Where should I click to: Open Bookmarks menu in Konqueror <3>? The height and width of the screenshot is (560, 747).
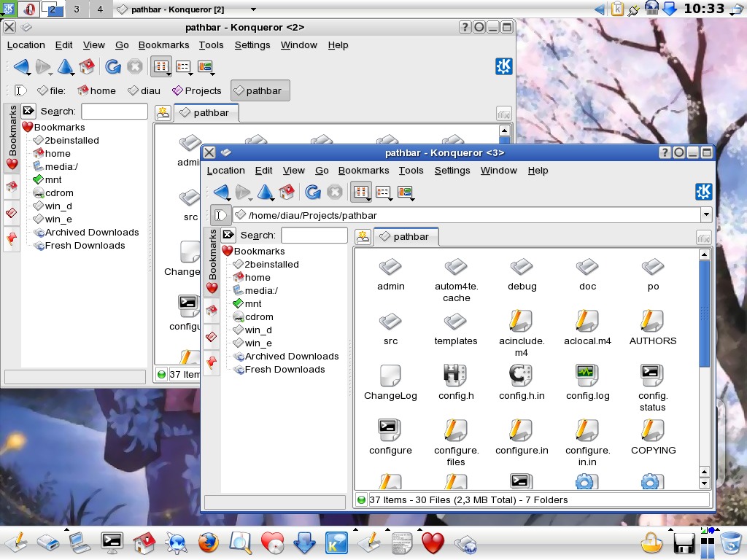pyautogui.click(x=363, y=171)
